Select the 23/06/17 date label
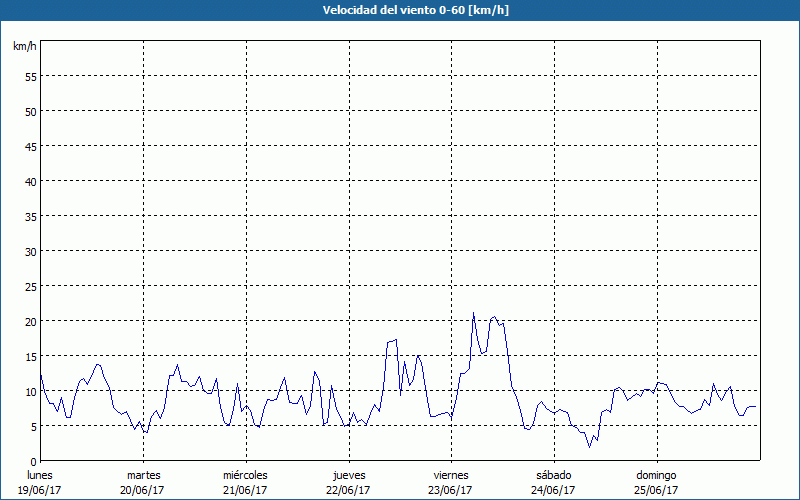The image size is (800, 500). tap(450, 490)
